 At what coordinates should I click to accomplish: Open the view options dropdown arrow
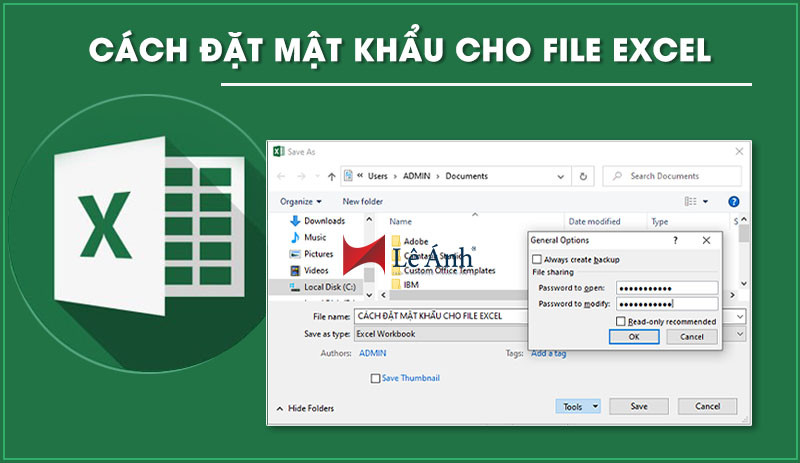tap(706, 202)
